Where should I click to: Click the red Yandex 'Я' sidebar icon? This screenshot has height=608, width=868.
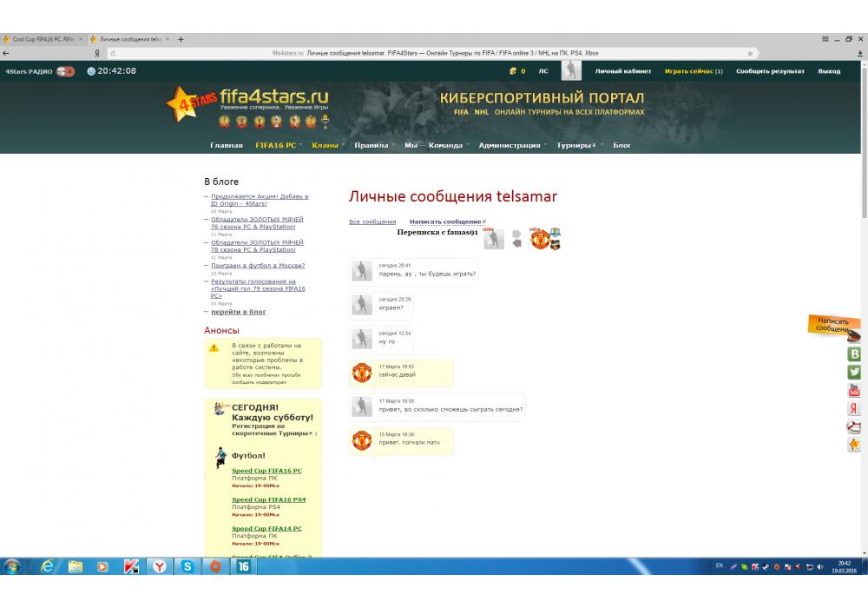click(x=854, y=408)
